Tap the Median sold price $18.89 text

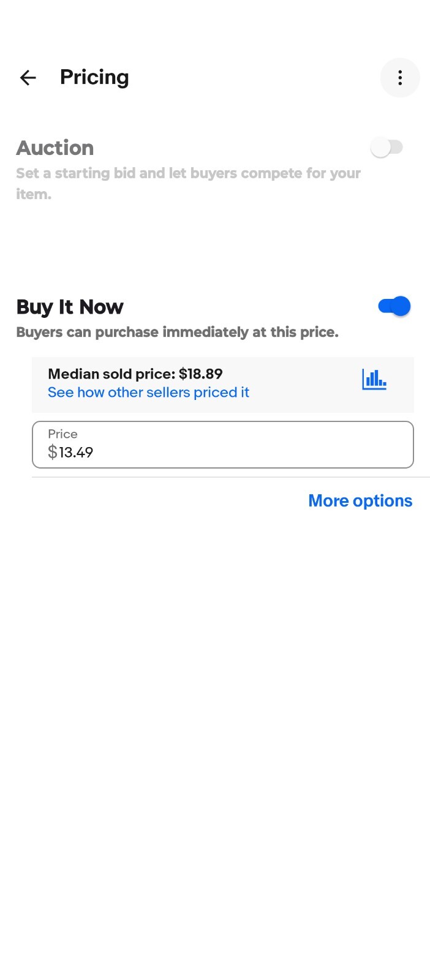(135, 374)
